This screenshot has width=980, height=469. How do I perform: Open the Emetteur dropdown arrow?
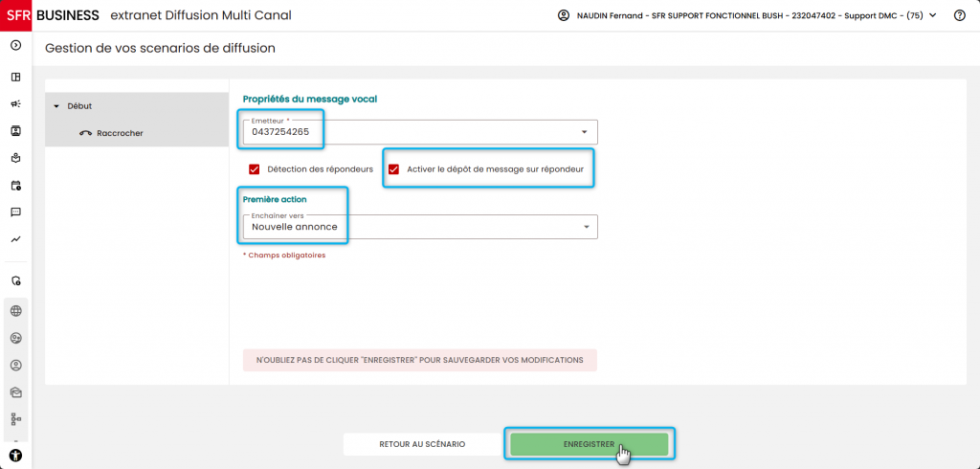(585, 132)
